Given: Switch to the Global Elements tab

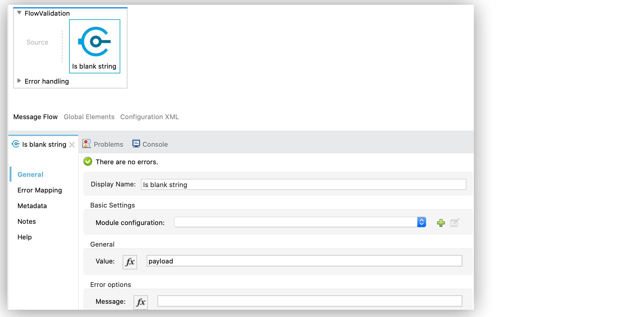Looking at the screenshot, I should (89, 117).
